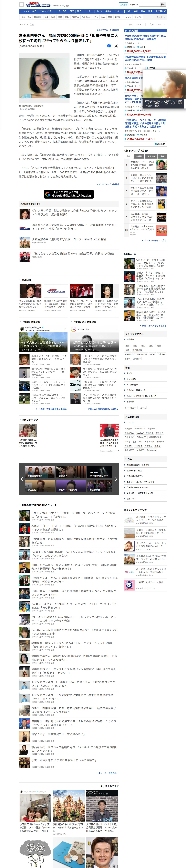Click the GARNiDELiA tag in アニメ研究部
Image resolution: width=186 pixels, height=868 pixels.
140,429
